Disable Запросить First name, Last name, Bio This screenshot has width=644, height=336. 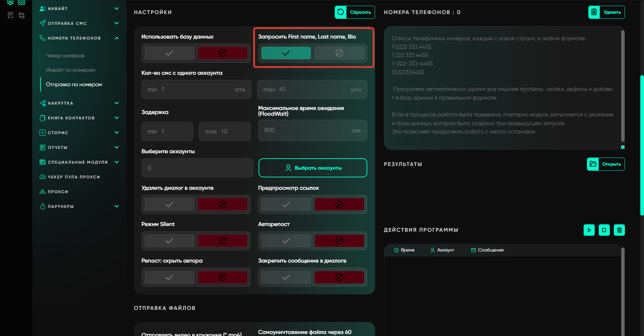pos(339,53)
